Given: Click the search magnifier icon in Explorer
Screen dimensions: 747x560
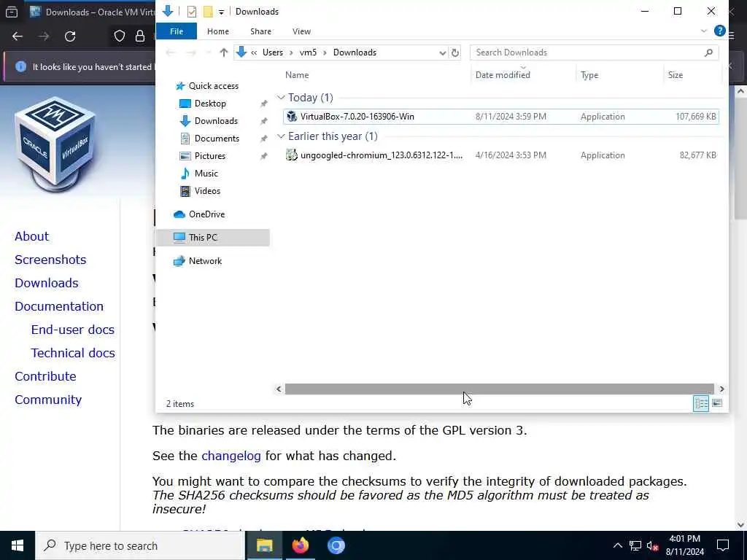Looking at the screenshot, I should click(708, 52).
